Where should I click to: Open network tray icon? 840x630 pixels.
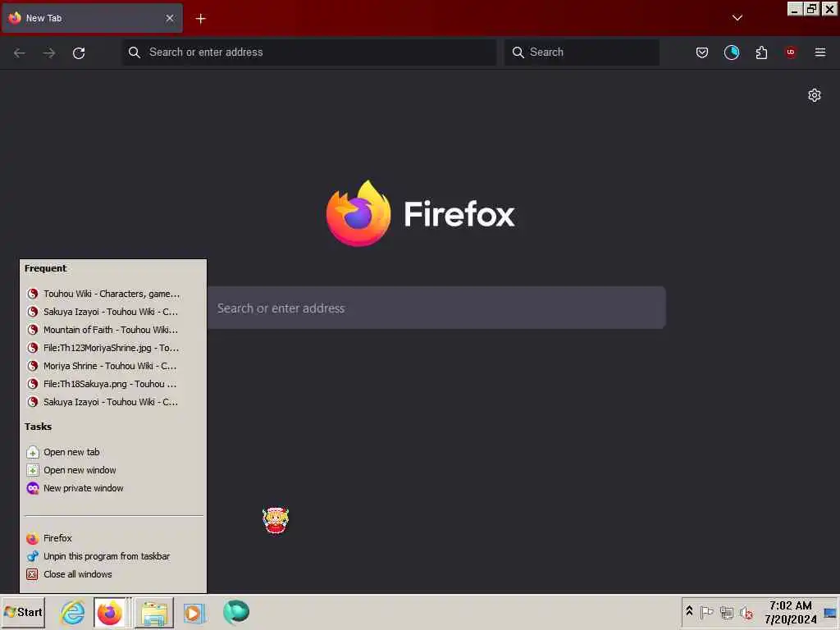(727, 612)
